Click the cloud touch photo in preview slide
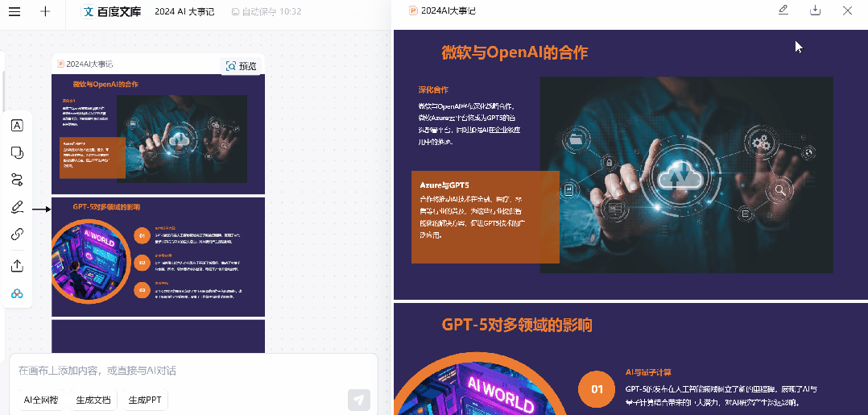This screenshot has height=415, width=868. pyautogui.click(x=686, y=175)
